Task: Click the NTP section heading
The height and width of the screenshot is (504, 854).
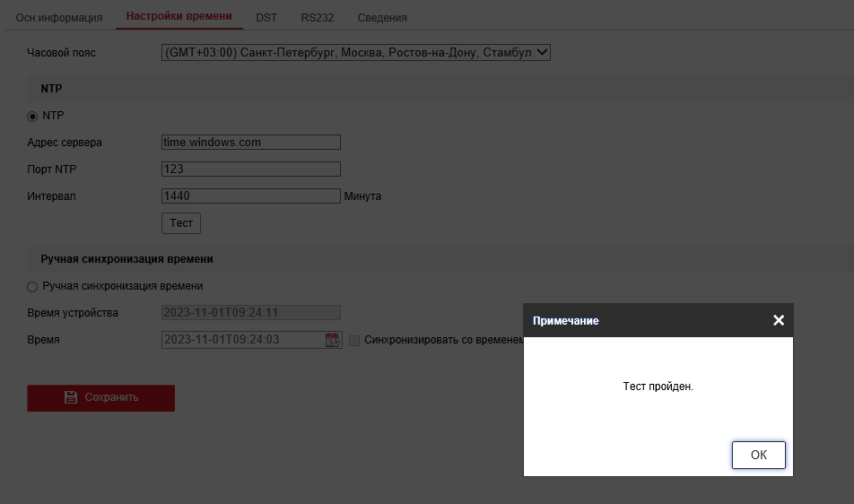Action: point(51,88)
